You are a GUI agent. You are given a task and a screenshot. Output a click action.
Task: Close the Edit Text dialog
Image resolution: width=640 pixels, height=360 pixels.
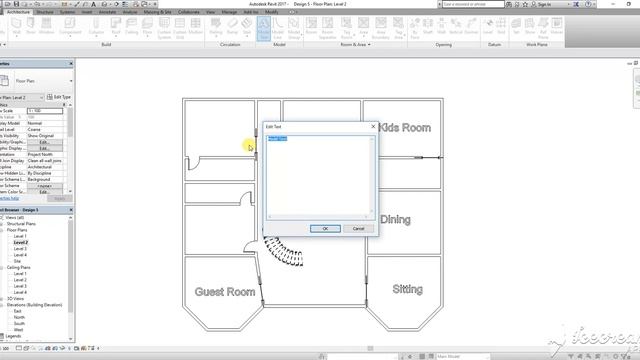click(x=373, y=127)
